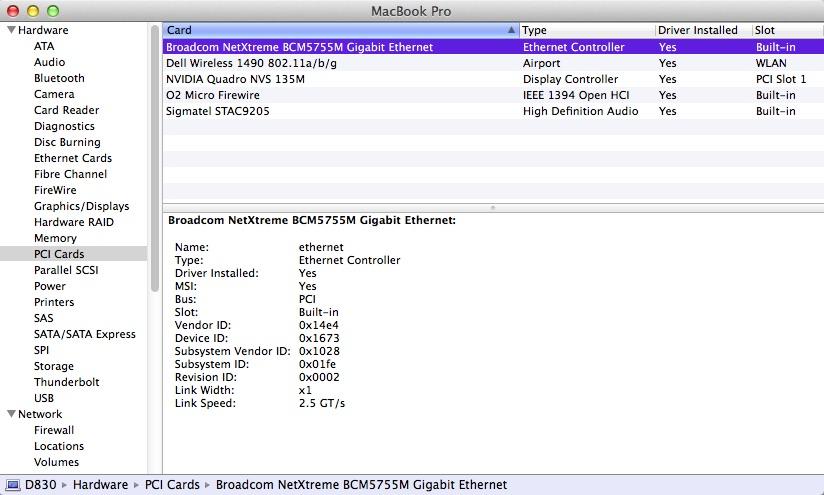Select Volumes under Network
This screenshot has width=824, height=495.
point(56,462)
